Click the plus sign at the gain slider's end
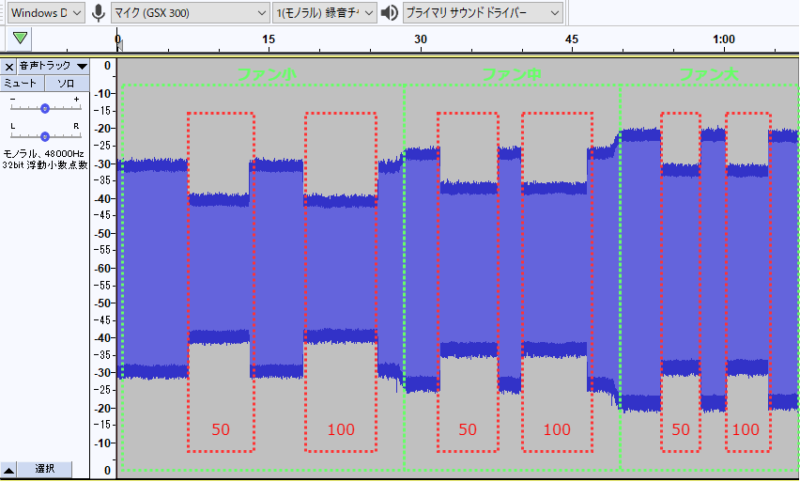The image size is (800, 482). (77, 99)
